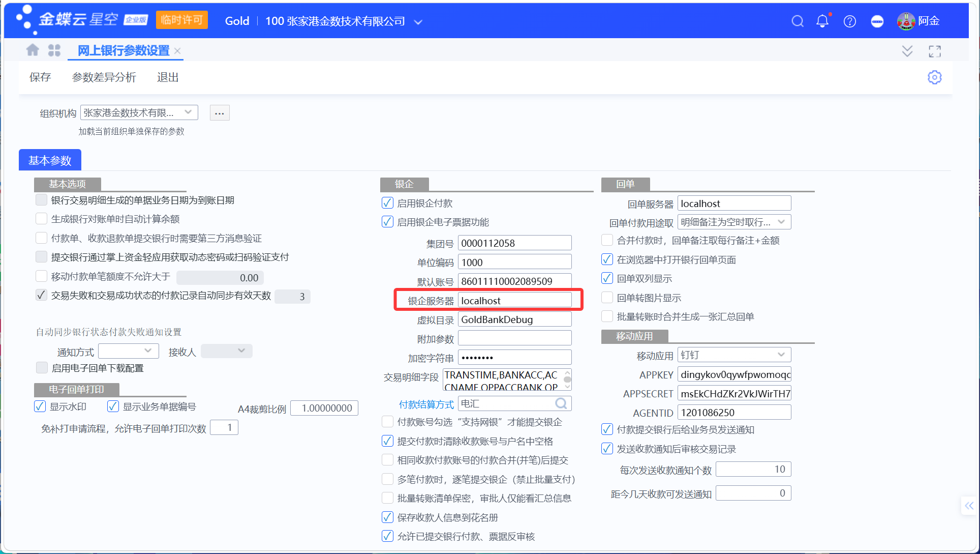Click the 付款结算方式 link label

tap(426, 404)
